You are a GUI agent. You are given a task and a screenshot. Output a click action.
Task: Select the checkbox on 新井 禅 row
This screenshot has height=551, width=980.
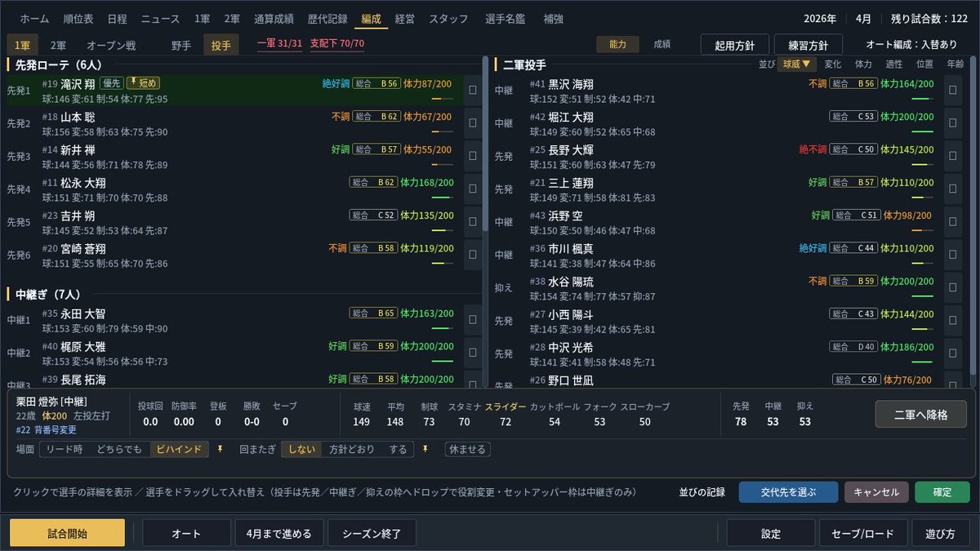coord(472,155)
